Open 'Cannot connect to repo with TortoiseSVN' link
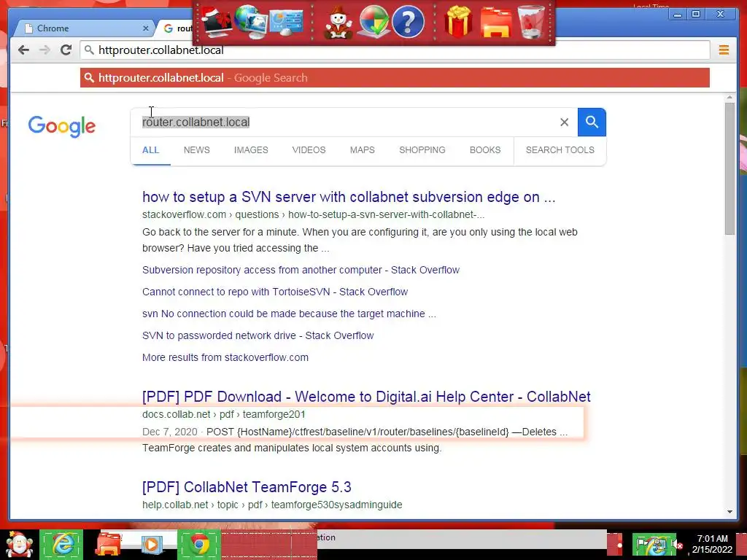747x560 pixels. (x=275, y=292)
